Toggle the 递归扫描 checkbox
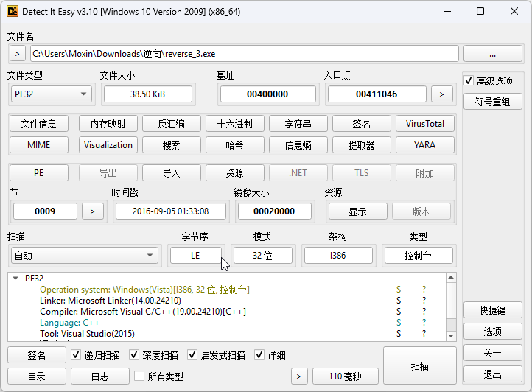 point(77,355)
